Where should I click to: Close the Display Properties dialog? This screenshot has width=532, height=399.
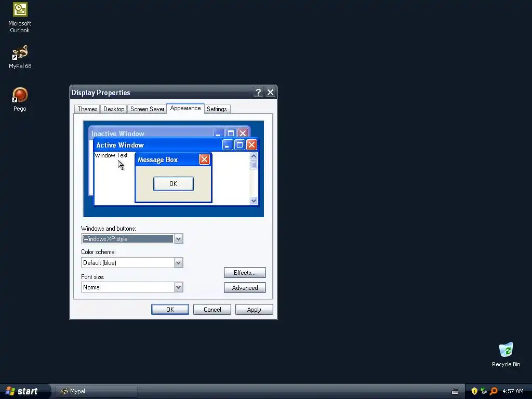[x=270, y=92]
